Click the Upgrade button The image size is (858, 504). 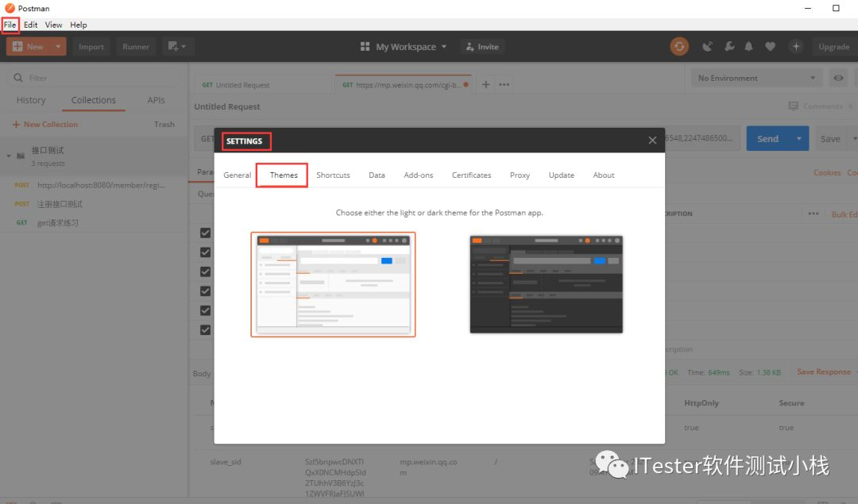point(834,47)
